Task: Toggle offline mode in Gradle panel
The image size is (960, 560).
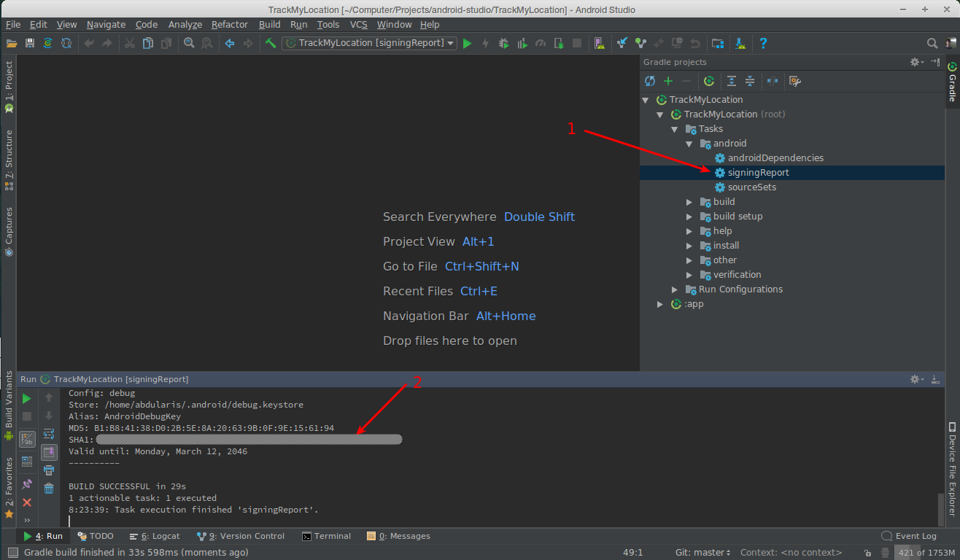Action: pos(772,81)
